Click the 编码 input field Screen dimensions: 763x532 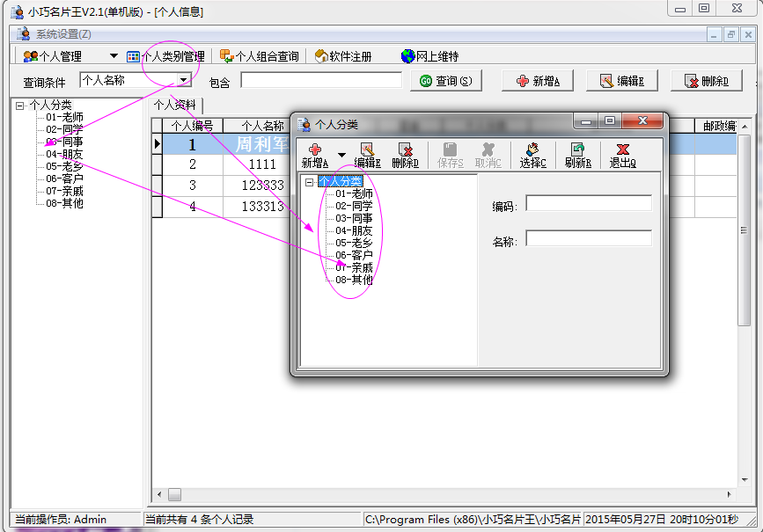pyautogui.click(x=589, y=203)
